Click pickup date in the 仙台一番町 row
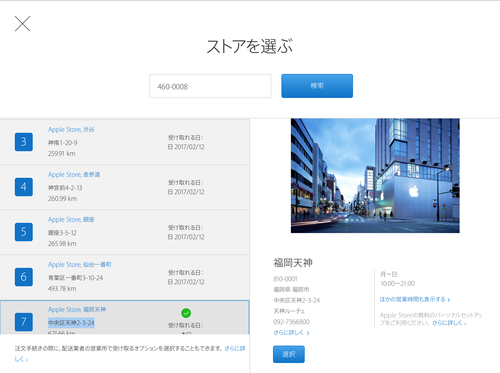Screen dimensions: 500x373 pyautogui.click(x=186, y=282)
